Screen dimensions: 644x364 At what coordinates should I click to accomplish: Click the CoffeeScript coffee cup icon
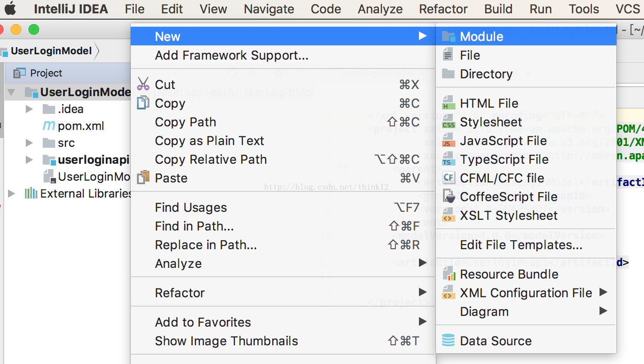tap(449, 197)
